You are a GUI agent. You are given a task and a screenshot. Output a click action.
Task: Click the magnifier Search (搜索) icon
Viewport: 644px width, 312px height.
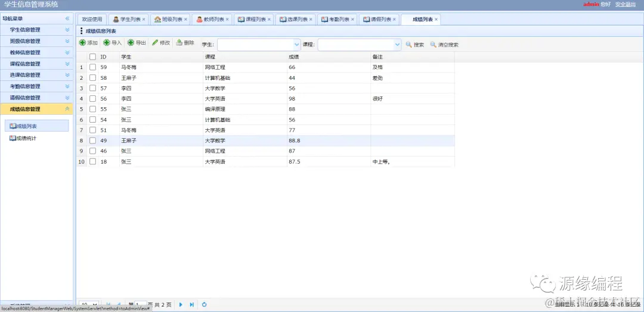[408, 45]
